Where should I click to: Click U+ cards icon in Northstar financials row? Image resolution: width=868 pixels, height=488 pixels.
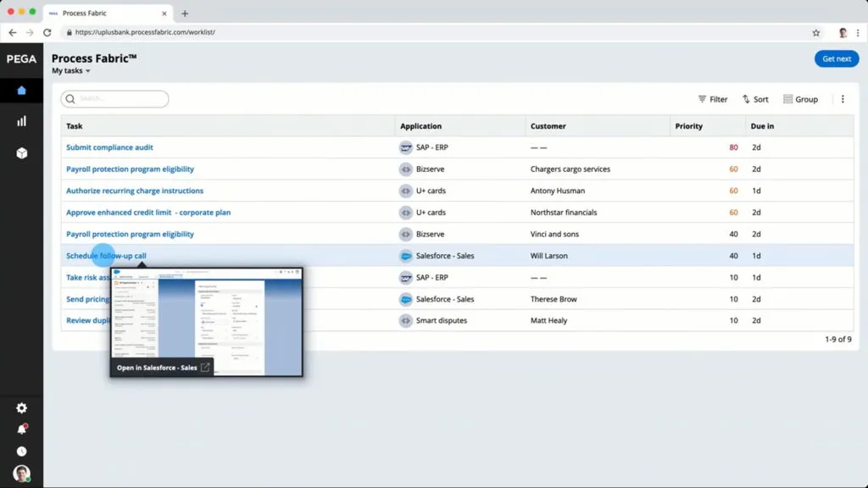point(406,213)
